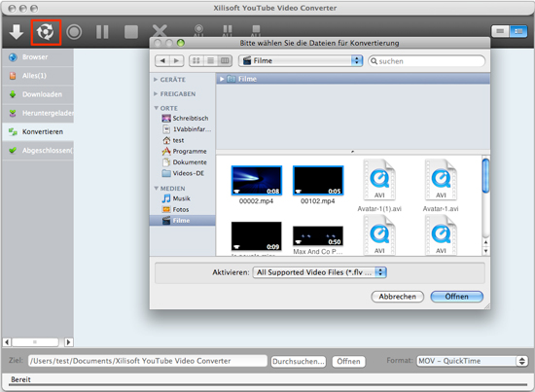
Task: Open the Browser sidebar item
Action: click(x=38, y=57)
